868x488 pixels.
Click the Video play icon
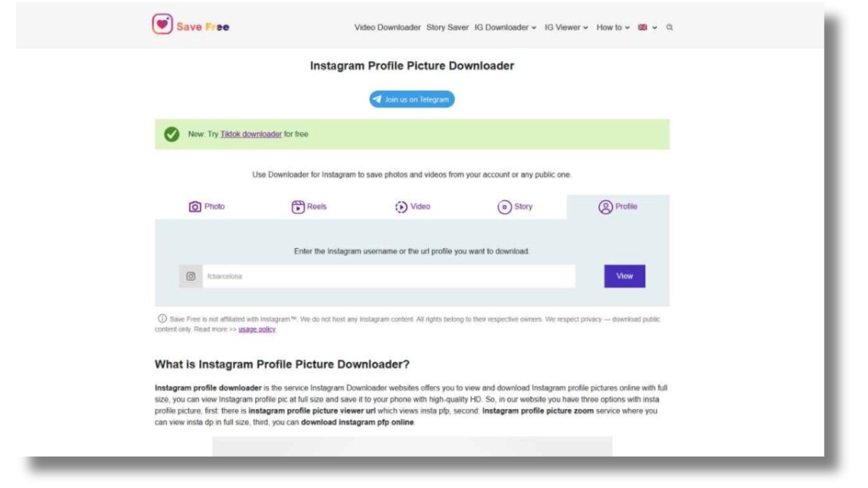point(401,207)
